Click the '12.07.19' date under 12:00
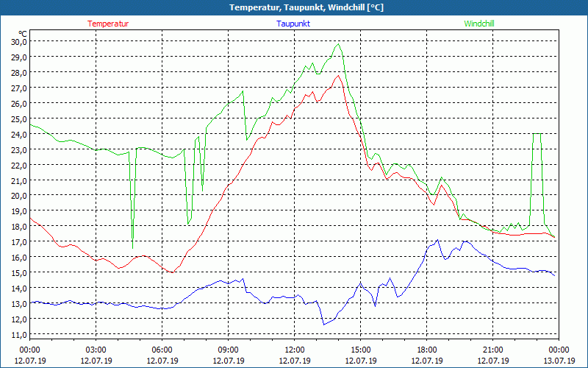Screen dimensions: 588x368 (x=295, y=361)
